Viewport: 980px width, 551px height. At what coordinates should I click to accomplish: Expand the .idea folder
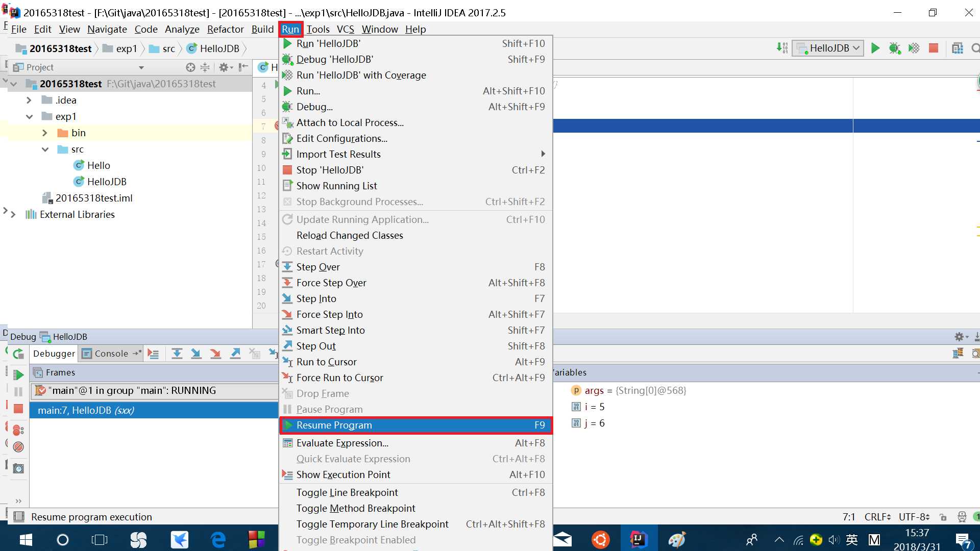(29, 100)
